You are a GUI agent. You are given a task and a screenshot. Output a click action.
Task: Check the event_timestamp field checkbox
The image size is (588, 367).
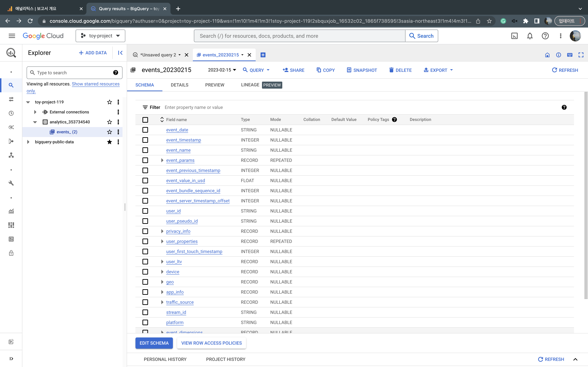[145, 140]
